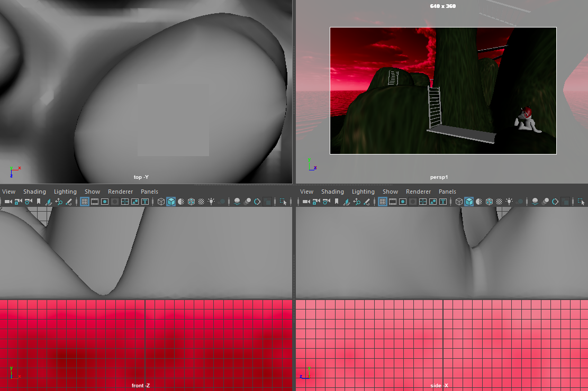Image resolution: width=588 pixels, height=391 pixels.
Task: Open Renderer menu in front panel
Action: [120, 192]
